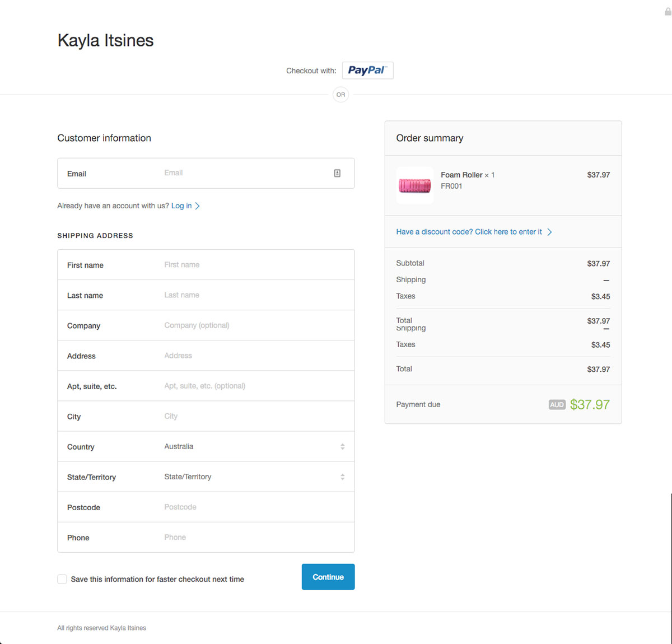The width and height of the screenshot is (672, 644).
Task: Click the arrow next to Log in
Action: click(197, 206)
